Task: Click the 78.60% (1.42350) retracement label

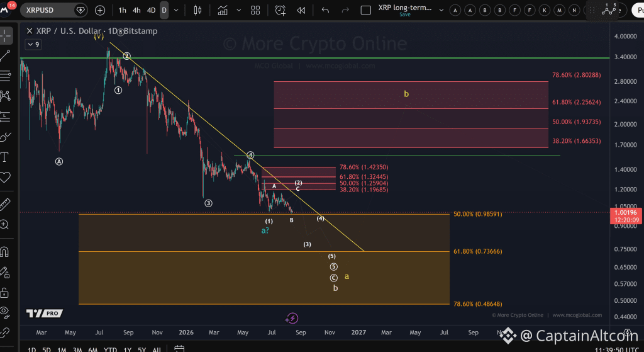Action: point(364,167)
